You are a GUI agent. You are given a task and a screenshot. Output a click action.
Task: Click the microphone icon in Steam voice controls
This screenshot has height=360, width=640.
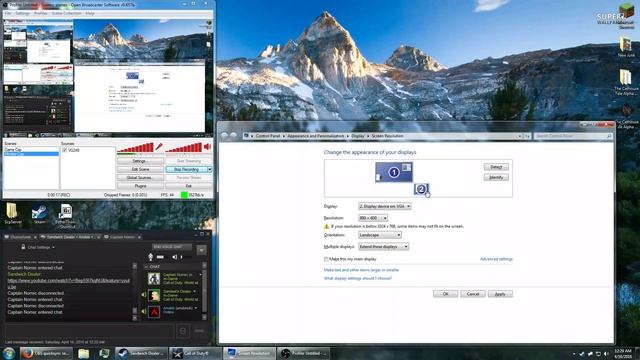[150, 257]
